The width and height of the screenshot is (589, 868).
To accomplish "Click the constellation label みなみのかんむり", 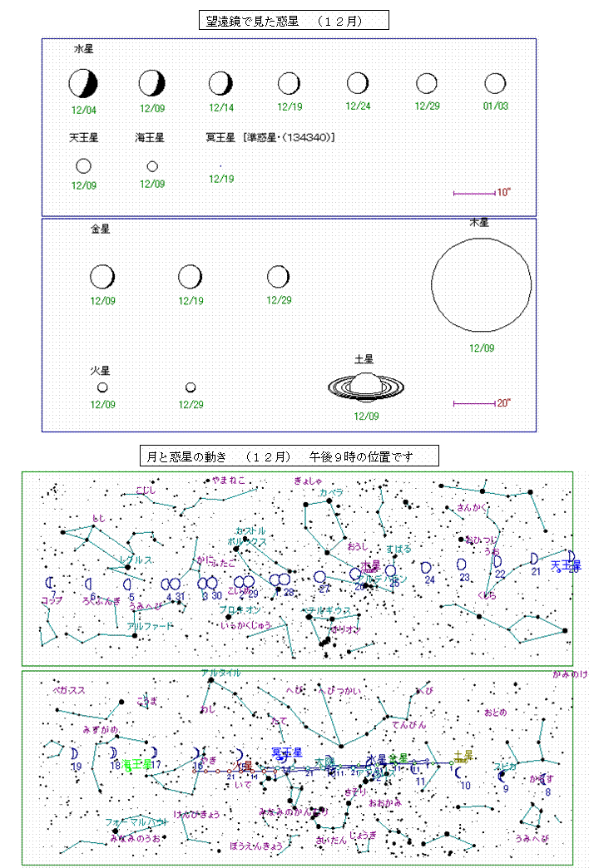I will pos(294,812).
